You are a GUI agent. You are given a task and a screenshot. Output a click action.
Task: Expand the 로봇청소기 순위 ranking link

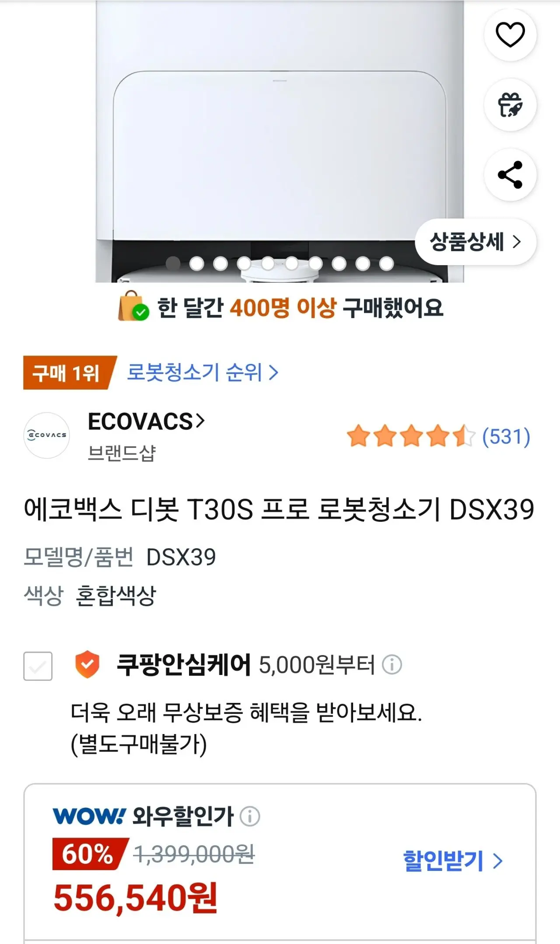pos(203,373)
